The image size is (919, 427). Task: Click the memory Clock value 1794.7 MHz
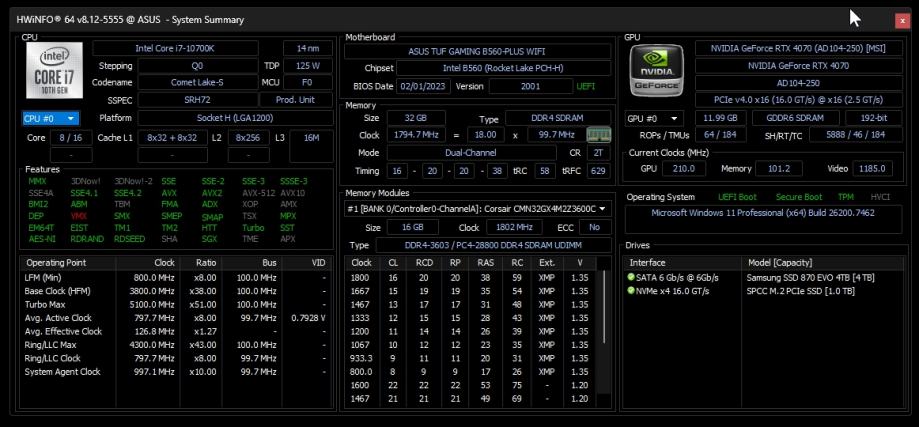coord(416,135)
